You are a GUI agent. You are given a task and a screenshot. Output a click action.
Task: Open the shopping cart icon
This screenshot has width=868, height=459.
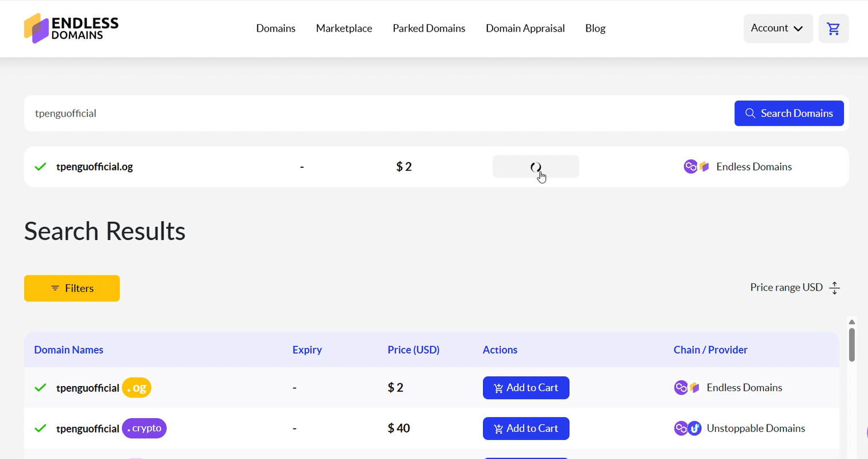833,29
